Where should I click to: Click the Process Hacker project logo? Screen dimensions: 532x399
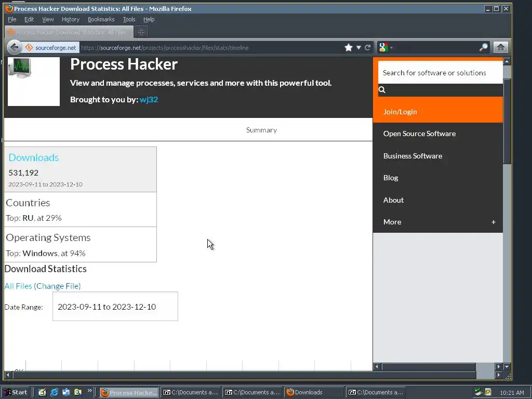pos(34,82)
